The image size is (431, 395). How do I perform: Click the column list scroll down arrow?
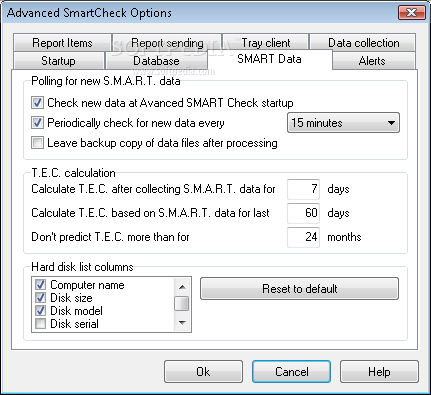pos(182,322)
